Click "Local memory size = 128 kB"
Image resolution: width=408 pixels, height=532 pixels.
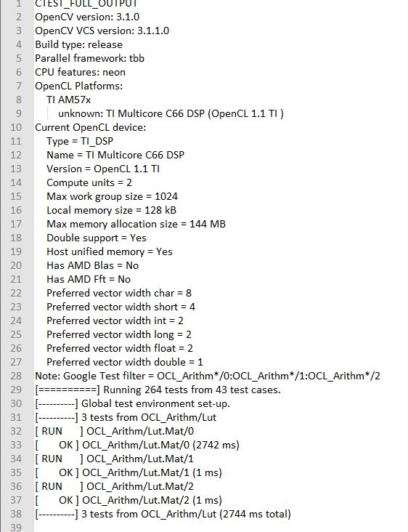click(112, 210)
